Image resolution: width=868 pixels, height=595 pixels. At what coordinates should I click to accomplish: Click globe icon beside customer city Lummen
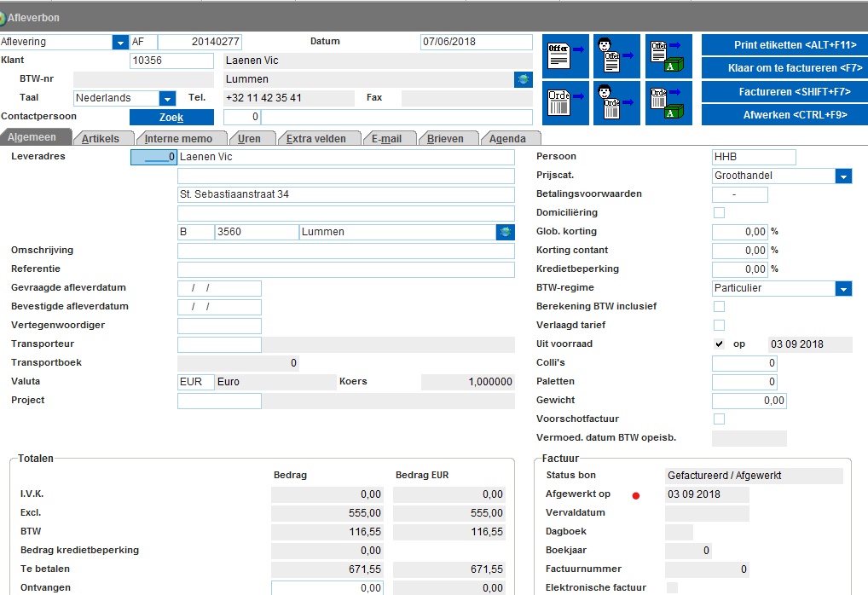click(524, 79)
